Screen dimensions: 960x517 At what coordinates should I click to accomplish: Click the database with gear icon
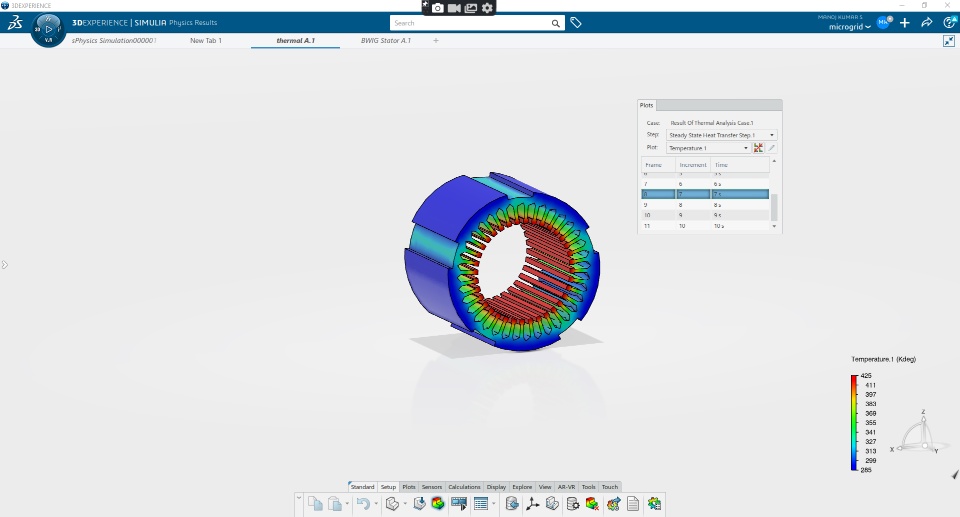[572, 504]
